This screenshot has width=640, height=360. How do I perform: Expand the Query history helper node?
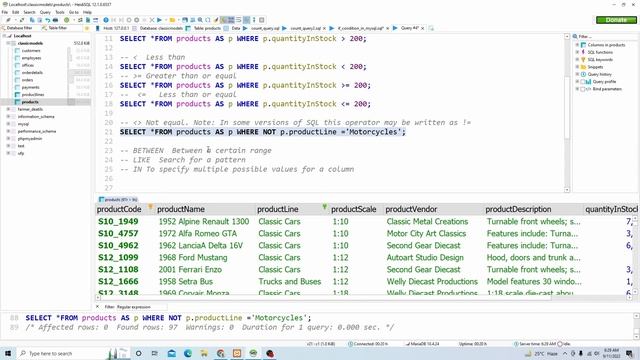(577, 74)
